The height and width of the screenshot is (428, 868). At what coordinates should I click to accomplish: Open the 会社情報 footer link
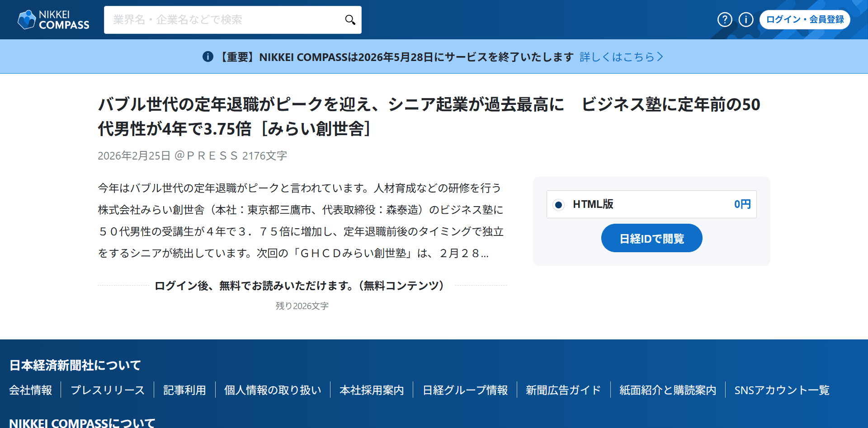pos(31,390)
